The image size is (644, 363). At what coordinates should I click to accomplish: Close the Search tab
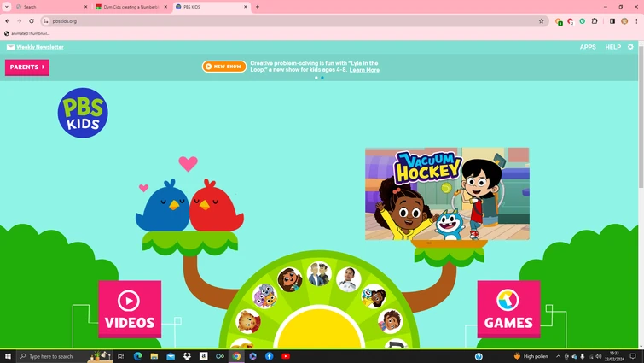[x=85, y=7]
